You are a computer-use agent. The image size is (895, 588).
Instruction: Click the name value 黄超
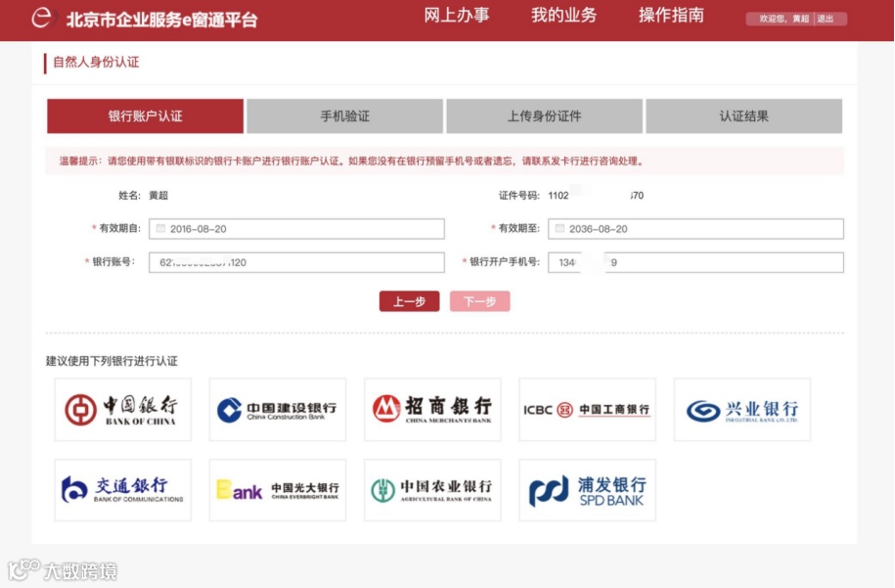[x=158, y=196]
